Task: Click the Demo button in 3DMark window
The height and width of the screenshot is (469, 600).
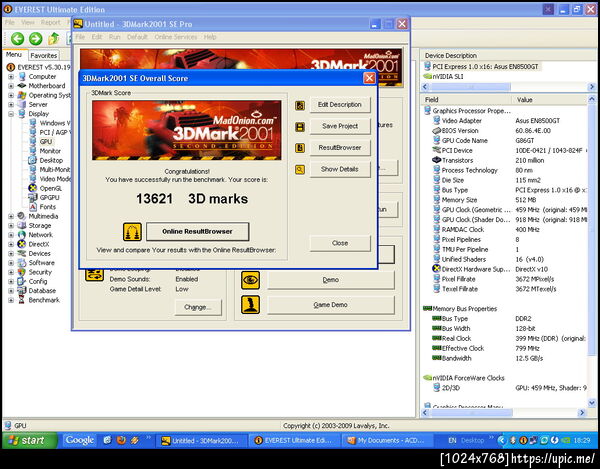Action: 331,280
